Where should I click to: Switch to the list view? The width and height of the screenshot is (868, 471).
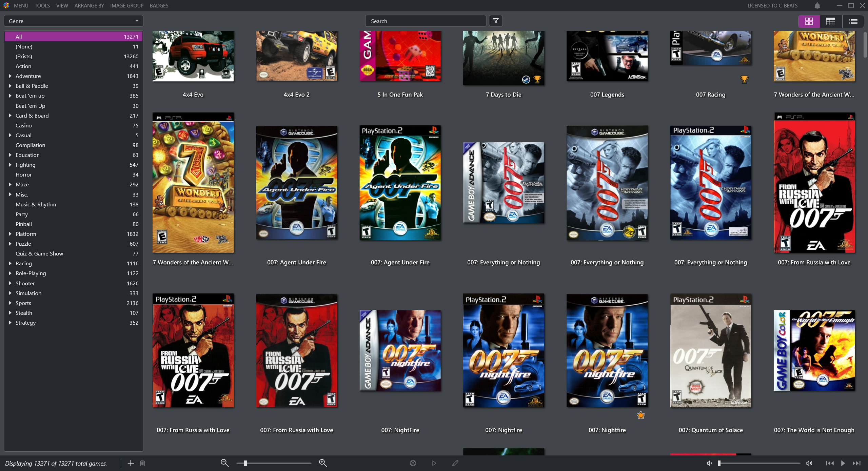click(x=853, y=21)
